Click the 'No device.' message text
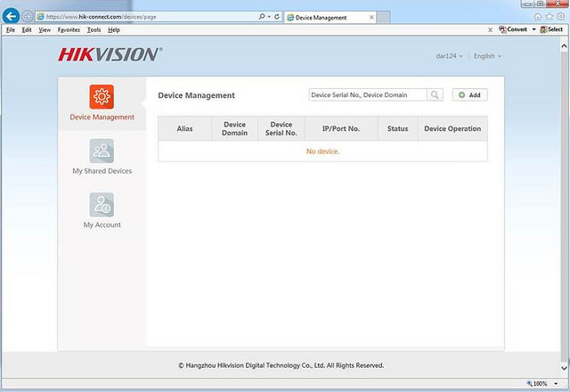Screen dimensions: 570x392 click(322, 151)
